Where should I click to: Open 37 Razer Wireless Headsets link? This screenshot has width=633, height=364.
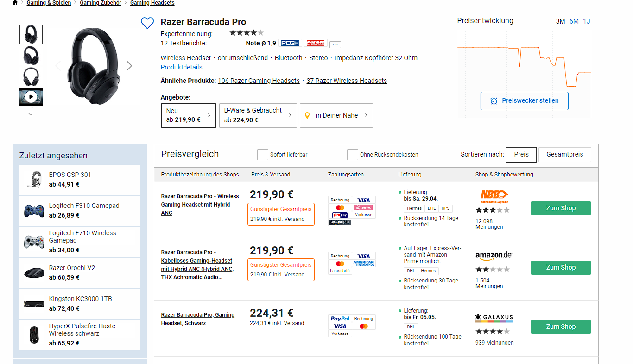(x=347, y=81)
